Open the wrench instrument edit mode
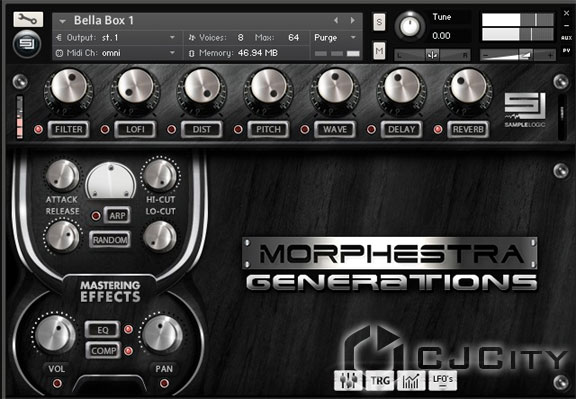Viewport: 576px width, 399px height. click(28, 19)
